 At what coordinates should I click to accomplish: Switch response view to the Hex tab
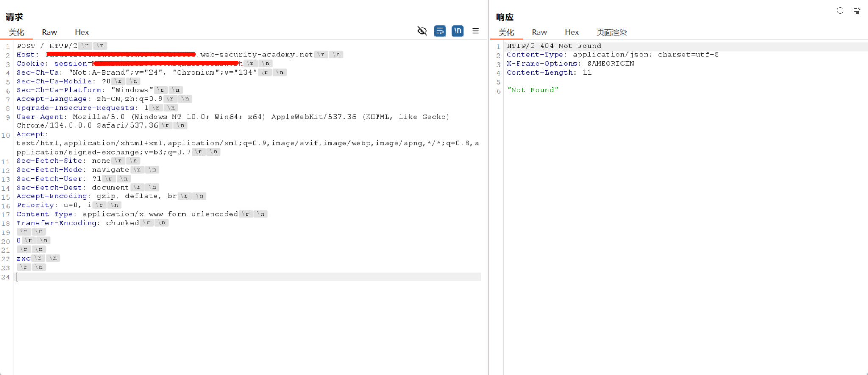click(572, 32)
